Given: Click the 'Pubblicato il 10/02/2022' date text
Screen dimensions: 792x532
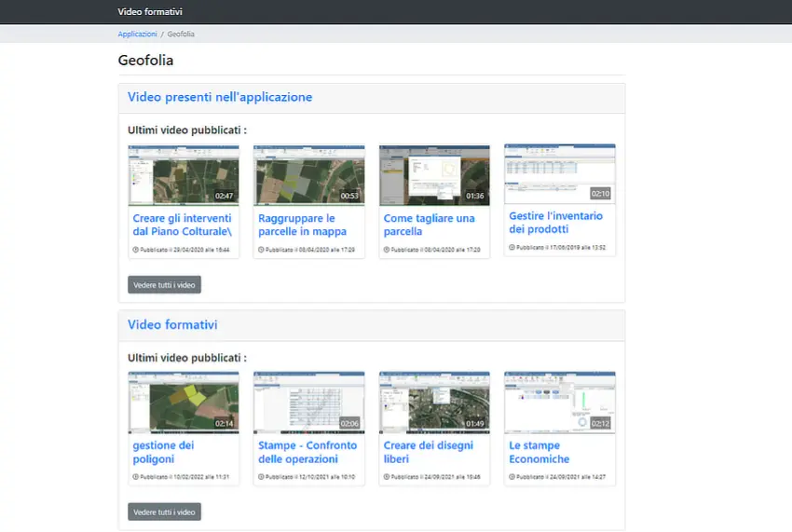Looking at the screenshot, I should coord(184,477).
